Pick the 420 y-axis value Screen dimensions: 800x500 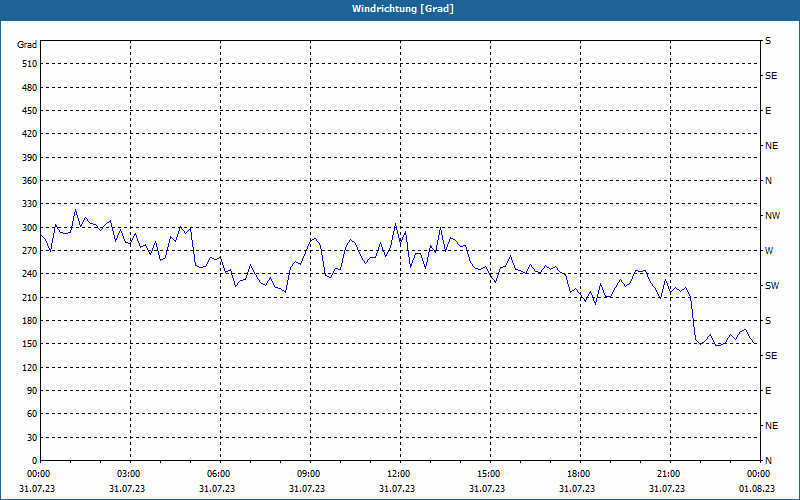point(30,134)
